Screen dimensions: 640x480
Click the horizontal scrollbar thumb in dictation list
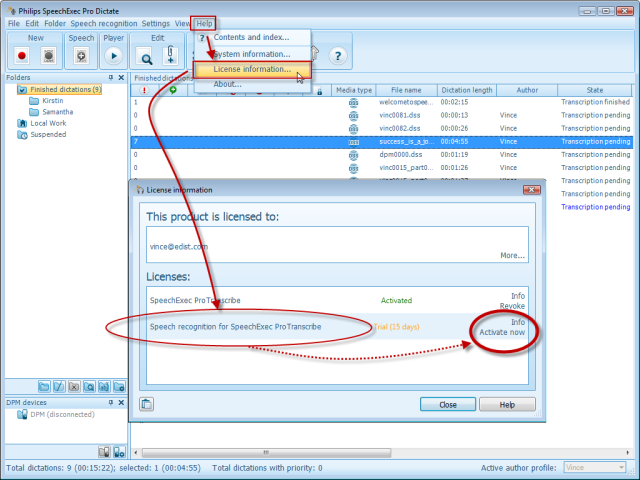[266, 453]
